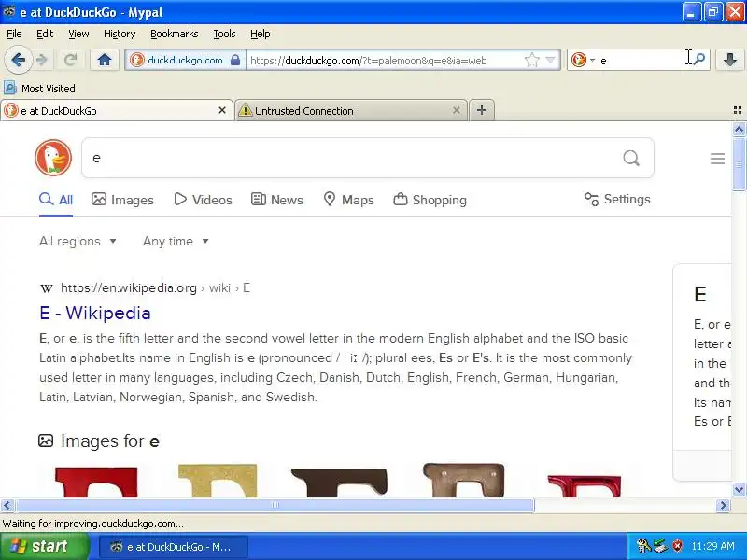This screenshot has height=560, width=747.
Task: Click the Most Visited bookmarks icon
Action: pyautogui.click(x=10, y=88)
